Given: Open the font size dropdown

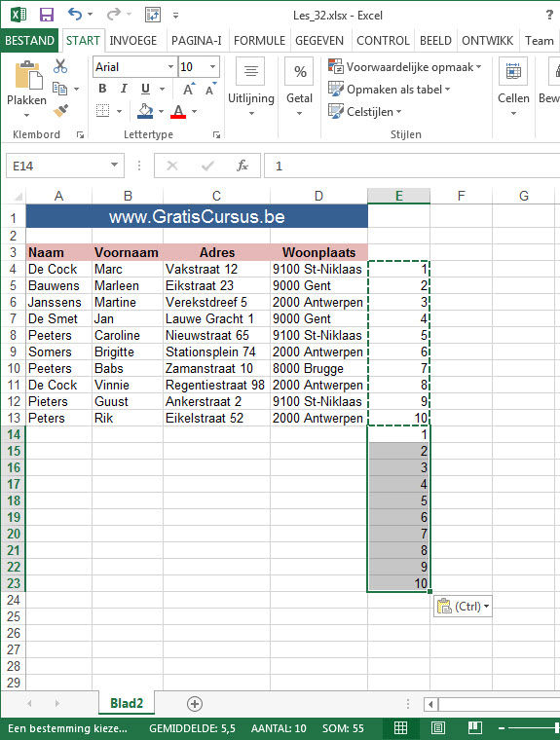Looking at the screenshot, I should 212,67.
